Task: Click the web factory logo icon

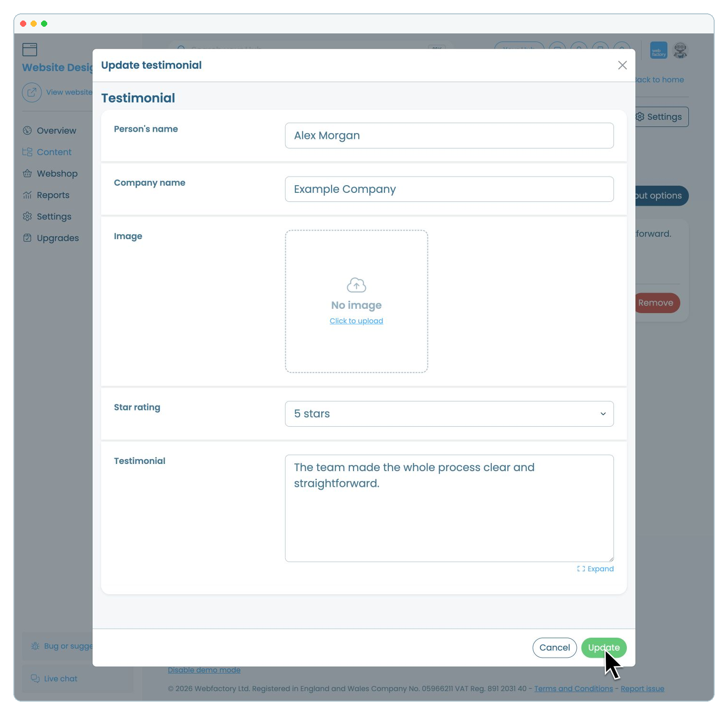Action: [x=659, y=51]
